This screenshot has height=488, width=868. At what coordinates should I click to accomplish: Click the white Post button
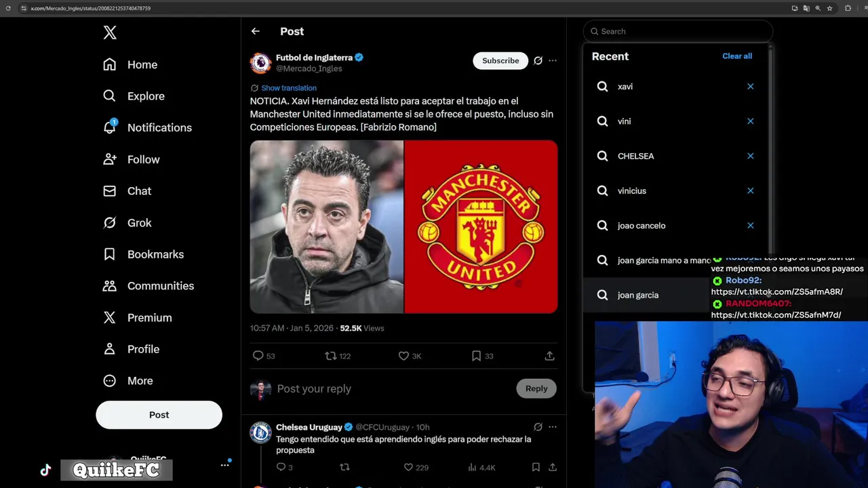[159, 415]
